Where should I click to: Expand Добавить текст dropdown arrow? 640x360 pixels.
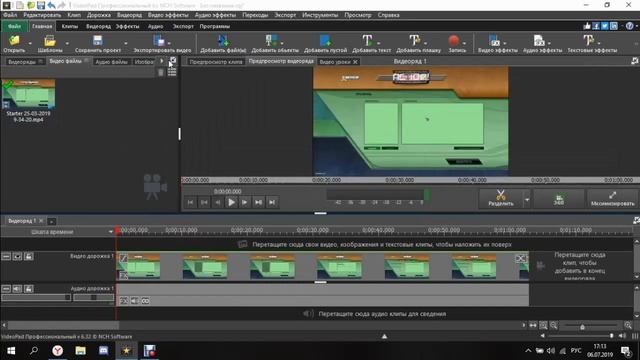tap(378, 43)
